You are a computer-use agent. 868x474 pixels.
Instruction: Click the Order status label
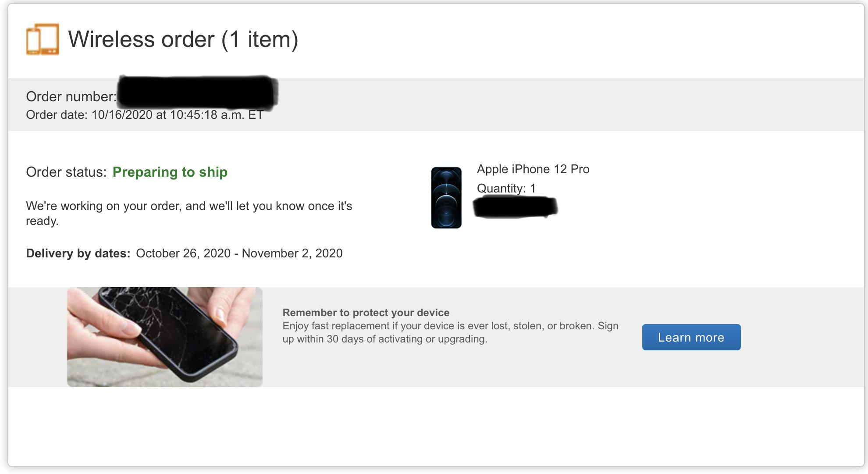tap(66, 172)
